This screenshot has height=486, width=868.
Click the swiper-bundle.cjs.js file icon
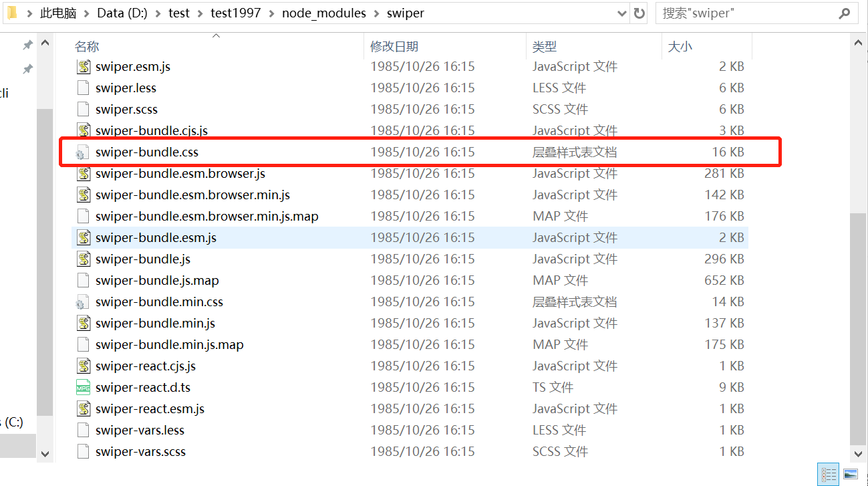coord(83,131)
